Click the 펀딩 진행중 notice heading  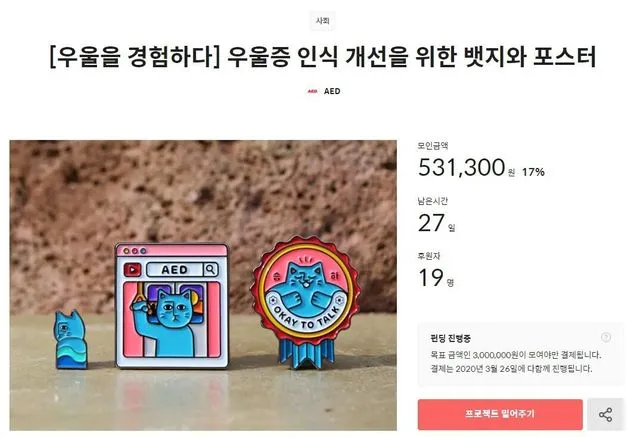point(450,338)
